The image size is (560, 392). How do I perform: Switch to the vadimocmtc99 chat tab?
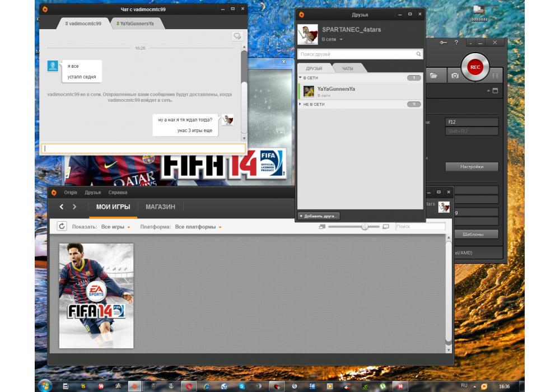(83, 24)
